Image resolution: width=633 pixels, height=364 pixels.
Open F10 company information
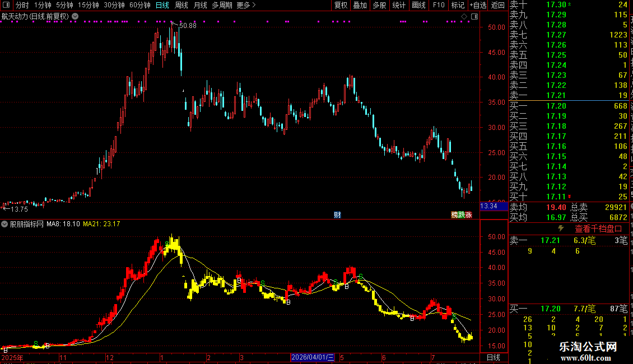pyautogui.click(x=439, y=5)
